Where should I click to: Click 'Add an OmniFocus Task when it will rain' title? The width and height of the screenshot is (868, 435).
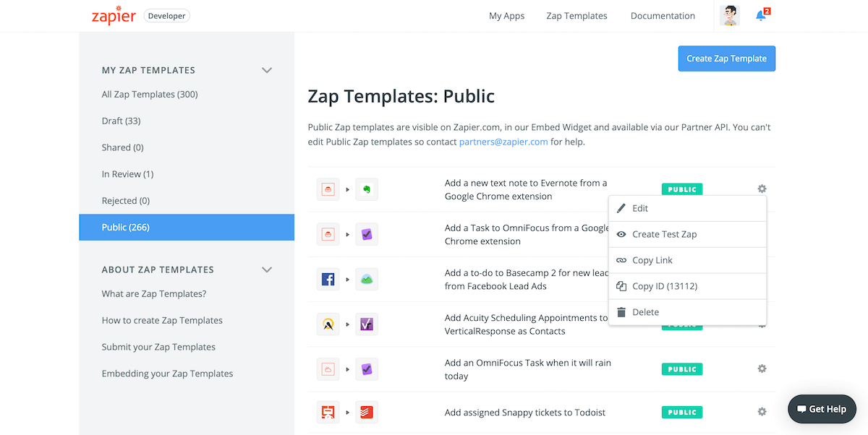528,369
